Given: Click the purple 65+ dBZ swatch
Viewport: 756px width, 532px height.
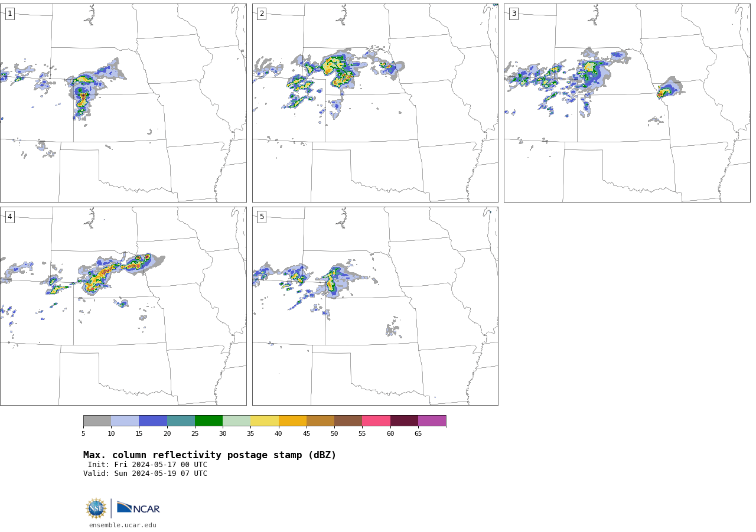Looking at the screenshot, I should (432, 421).
